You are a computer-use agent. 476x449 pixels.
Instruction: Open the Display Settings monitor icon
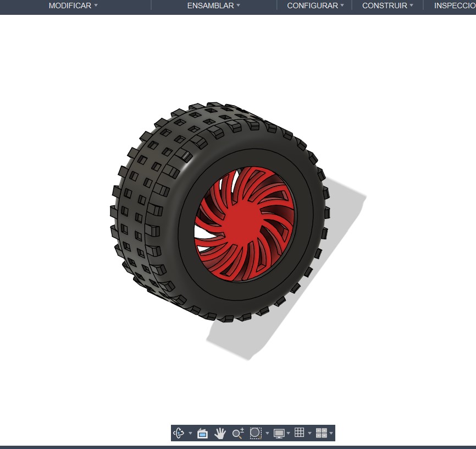[279, 433]
